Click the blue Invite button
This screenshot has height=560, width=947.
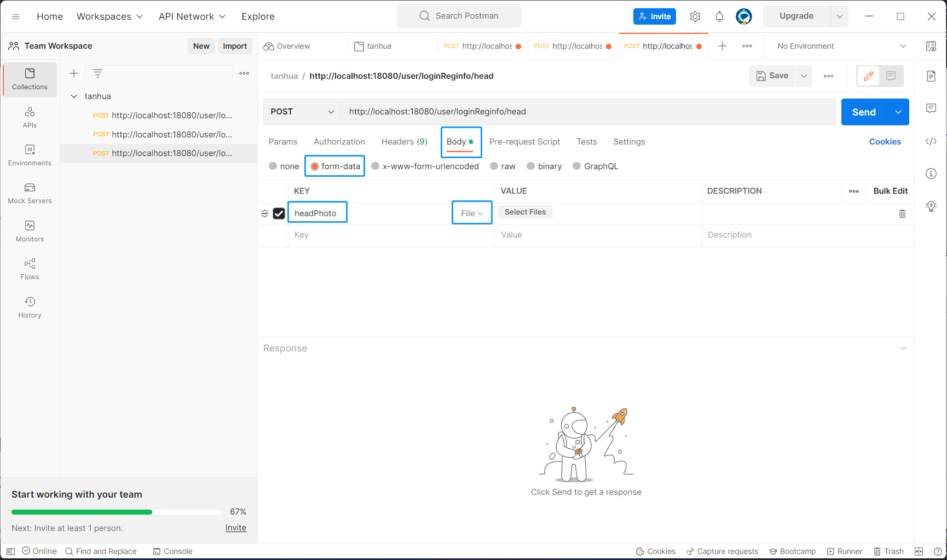tap(655, 16)
